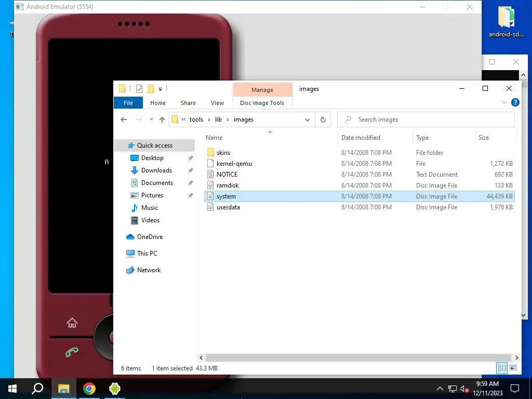Click File Explorer taskbar icon

[63, 389]
